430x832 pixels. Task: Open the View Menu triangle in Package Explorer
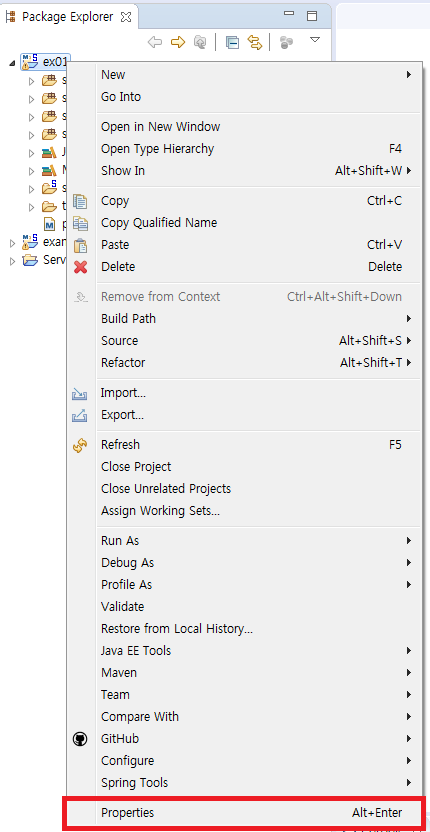(315, 40)
